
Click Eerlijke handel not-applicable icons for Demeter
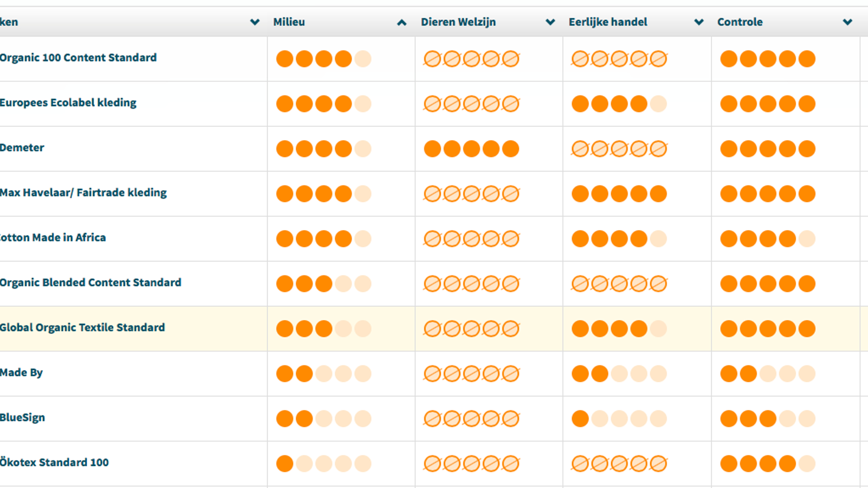(x=619, y=149)
